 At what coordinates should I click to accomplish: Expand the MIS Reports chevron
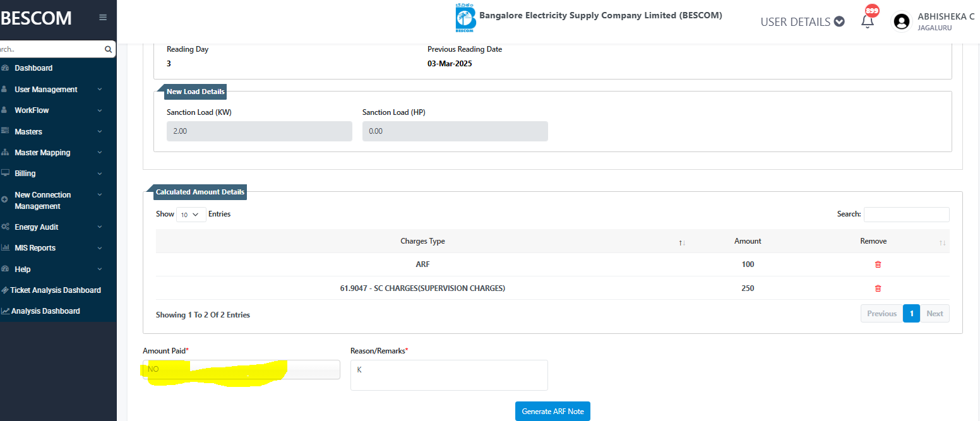tap(100, 248)
